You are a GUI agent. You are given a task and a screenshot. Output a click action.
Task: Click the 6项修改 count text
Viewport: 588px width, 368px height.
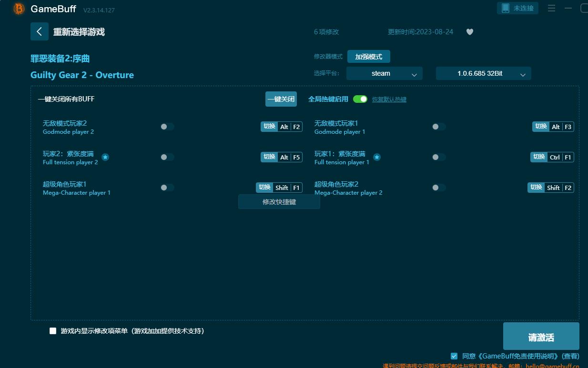pos(326,32)
